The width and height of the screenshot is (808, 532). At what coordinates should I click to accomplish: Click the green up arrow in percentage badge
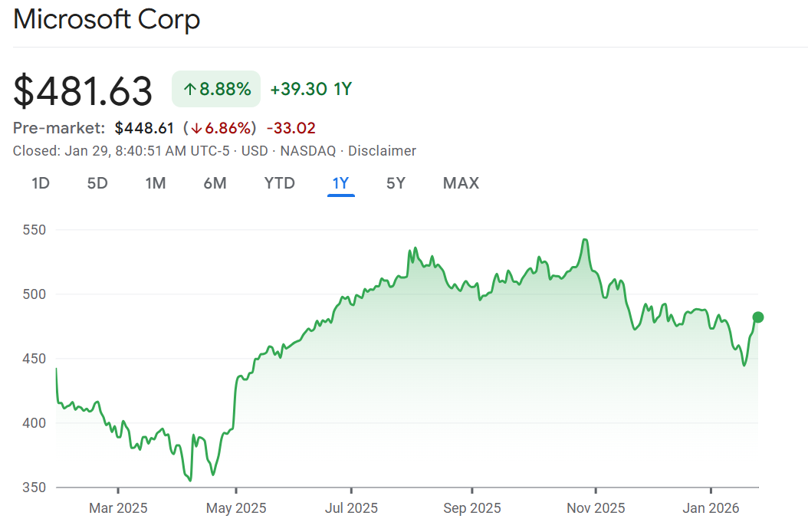[x=189, y=90]
